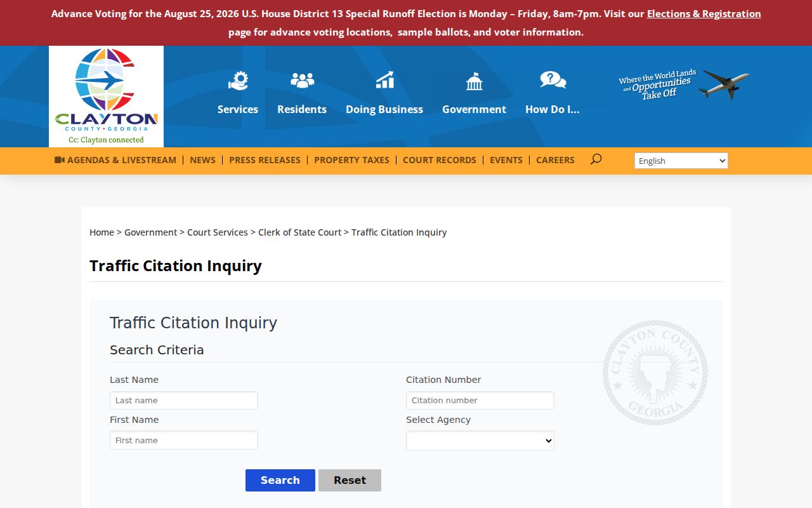The image size is (812, 508).
Task: Click Government breadcrumb
Action: pos(150,232)
